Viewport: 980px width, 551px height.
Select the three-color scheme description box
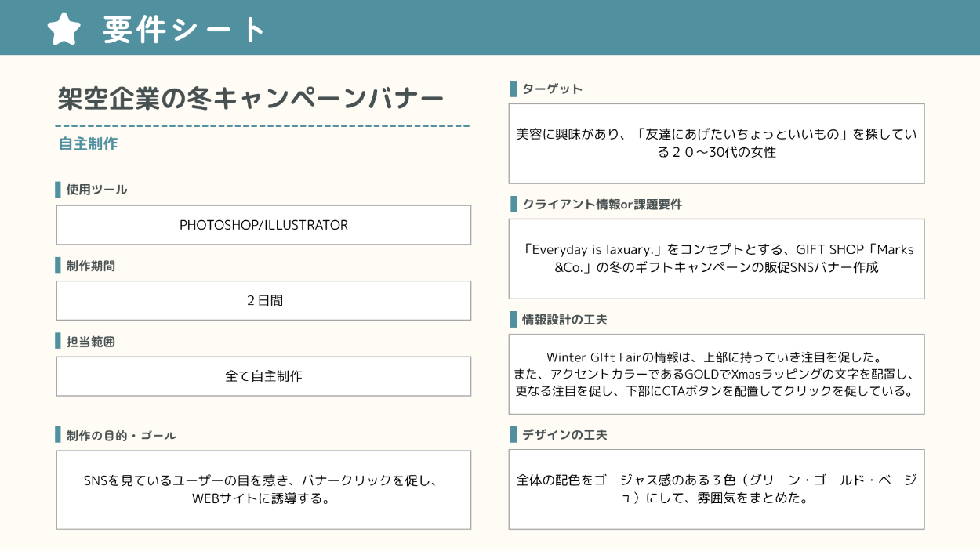[716, 489]
